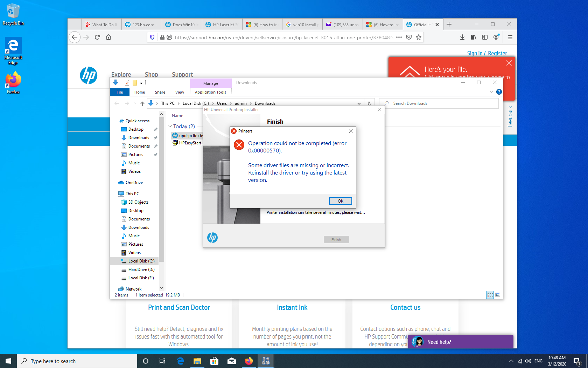Collapse the Today (2) group
The height and width of the screenshot is (368, 588).
[x=170, y=127]
